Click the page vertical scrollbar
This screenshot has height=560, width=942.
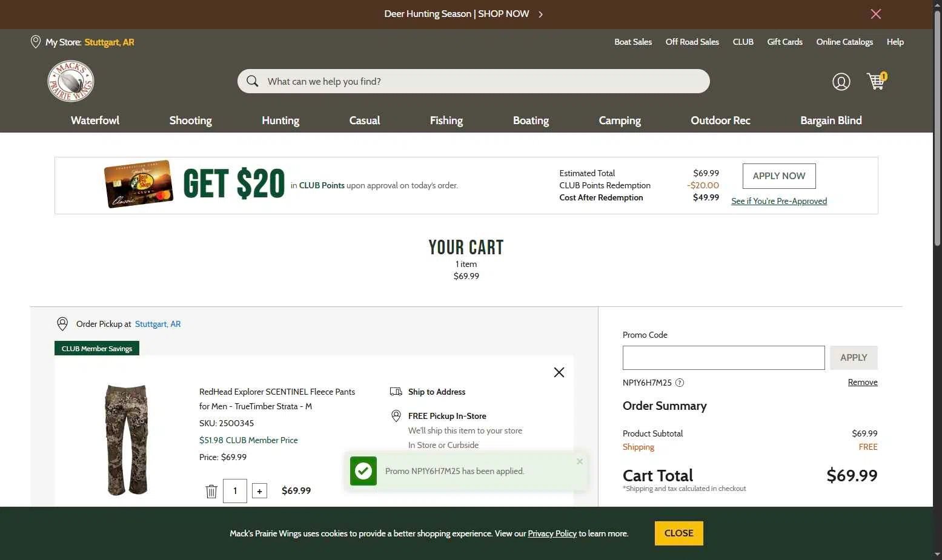coord(937,127)
